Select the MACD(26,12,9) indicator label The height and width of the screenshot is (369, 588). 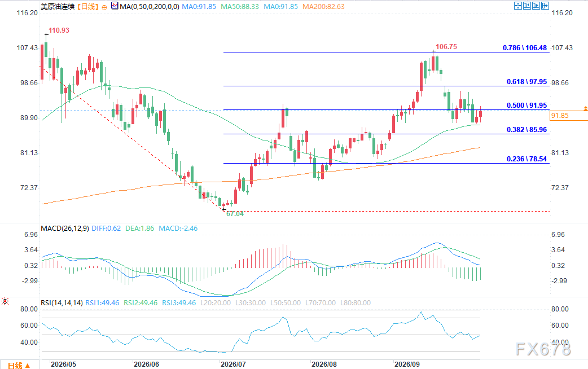pyautogui.click(x=65, y=229)
